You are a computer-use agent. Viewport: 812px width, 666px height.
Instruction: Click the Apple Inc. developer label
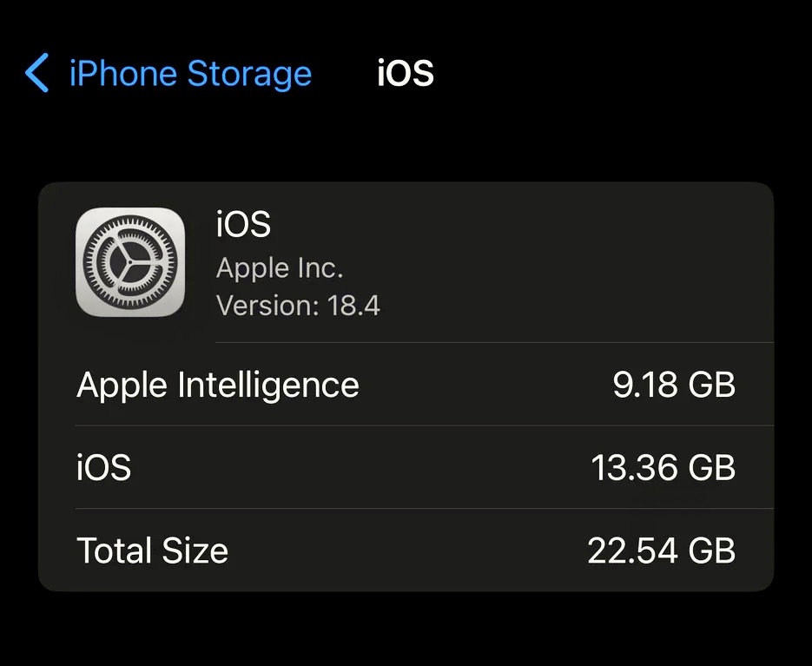[x=280, y=267]
